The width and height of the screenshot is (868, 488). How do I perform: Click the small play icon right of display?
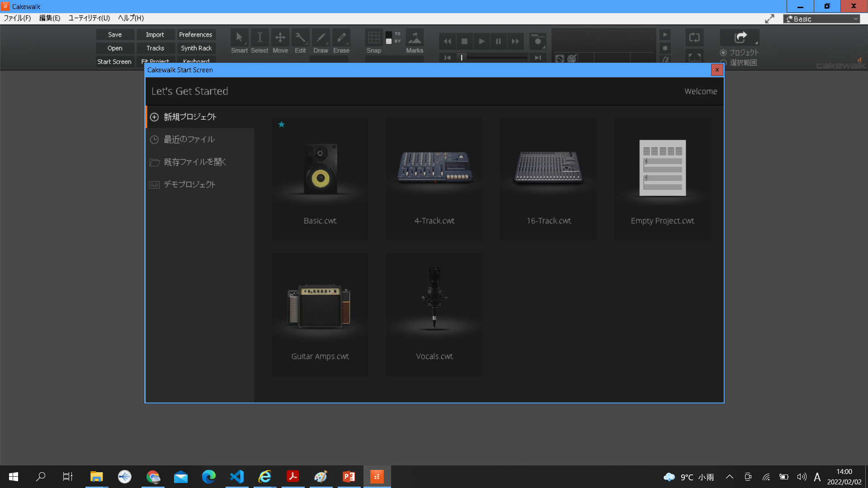pyautogui.click(x=665, y=35)
